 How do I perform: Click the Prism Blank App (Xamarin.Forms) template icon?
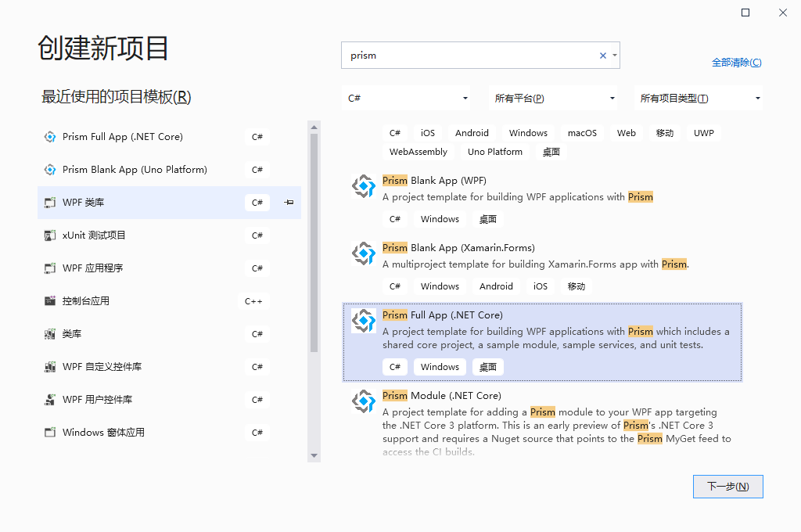point(364,254)
